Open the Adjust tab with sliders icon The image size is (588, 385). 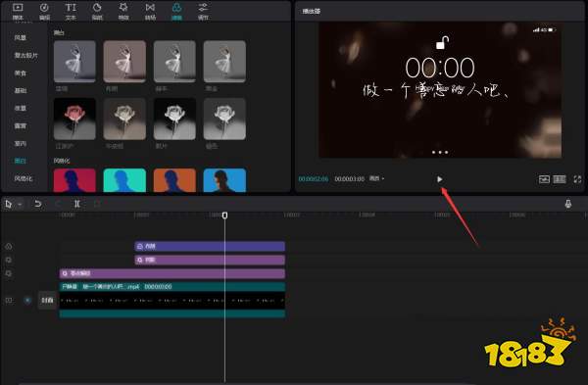point(203,11)
